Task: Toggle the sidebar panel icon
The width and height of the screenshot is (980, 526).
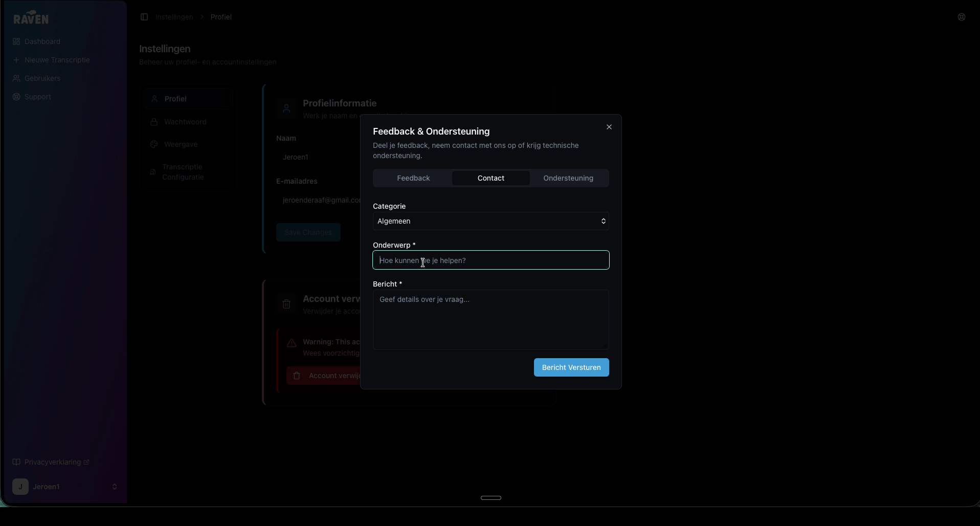Action: click(144, 17)
